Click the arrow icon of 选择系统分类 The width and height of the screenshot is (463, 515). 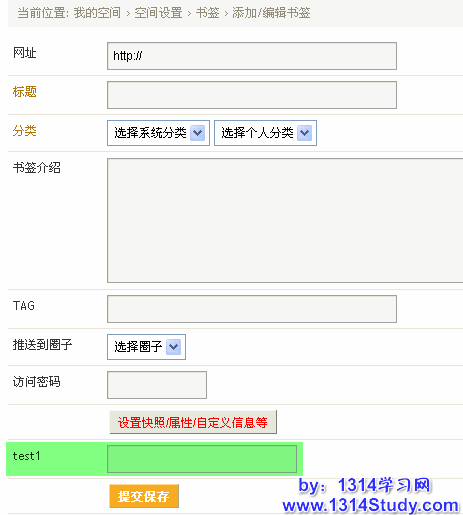pos(198,133)
